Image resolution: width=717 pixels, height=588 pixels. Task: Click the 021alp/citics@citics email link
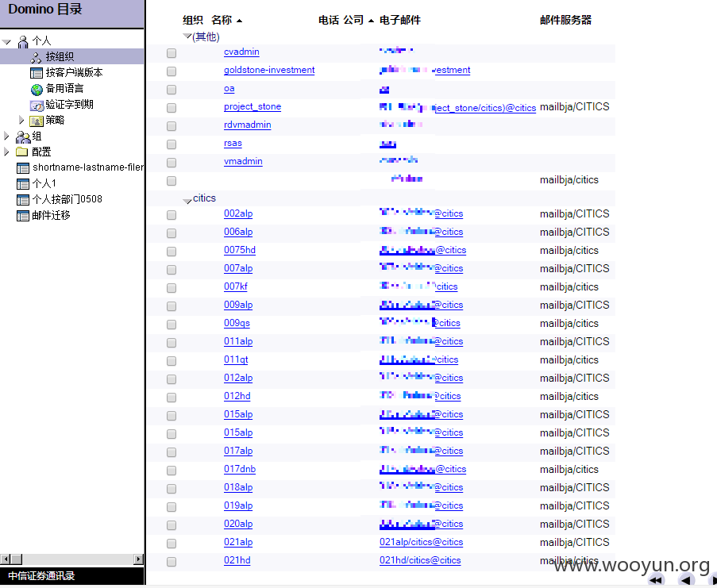point(421,542)
